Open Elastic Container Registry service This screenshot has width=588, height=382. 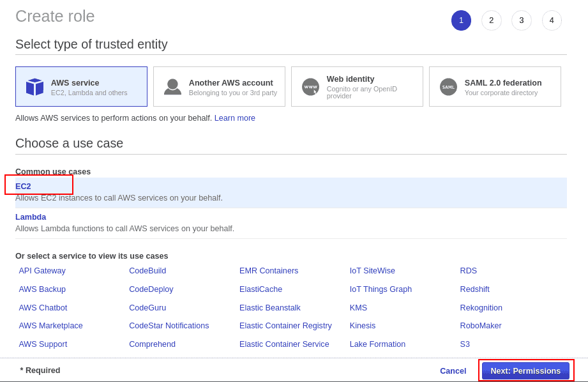(286, 325)
